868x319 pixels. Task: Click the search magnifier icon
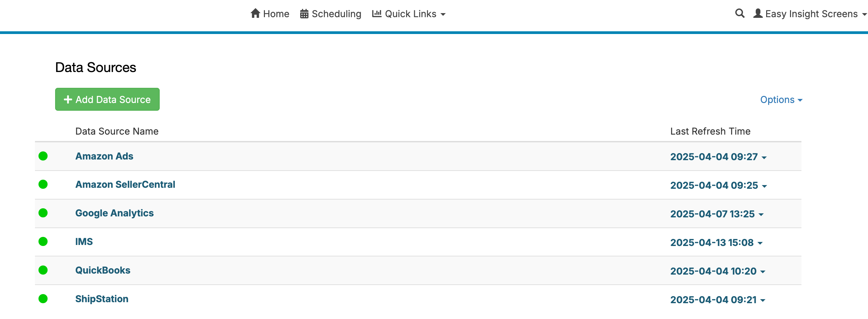click(x=740, y=13)
